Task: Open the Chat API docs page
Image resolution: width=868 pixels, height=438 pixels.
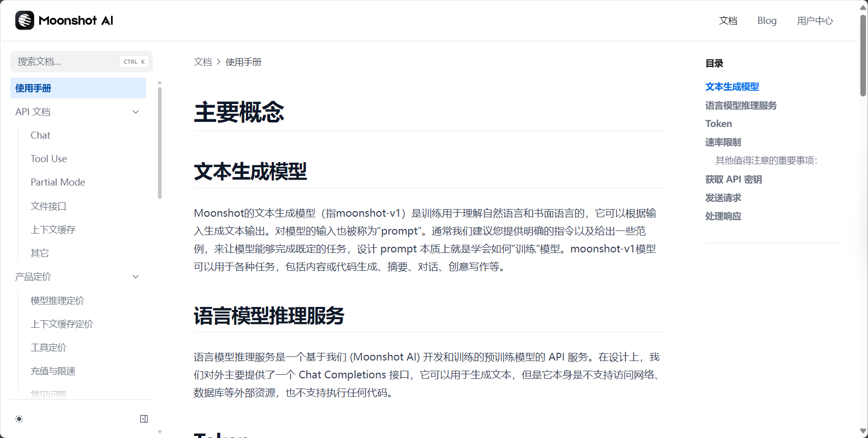Action: click(40, 136)
